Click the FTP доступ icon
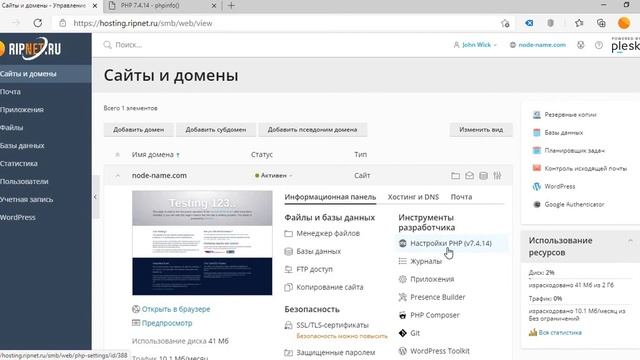640x360 pixels. point(289,269)
